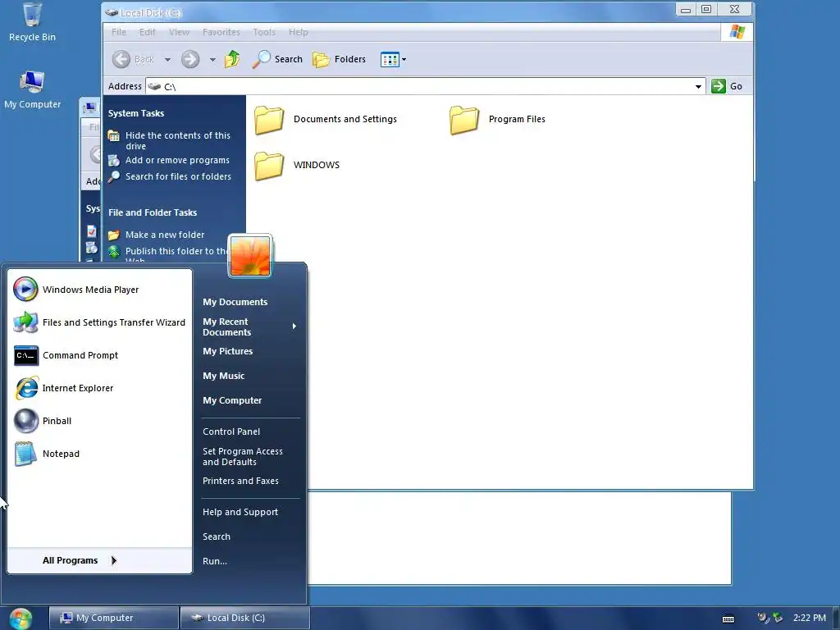Open the Forward history dropdown arrow
840x630 pixels.
[x=212, y=59]
